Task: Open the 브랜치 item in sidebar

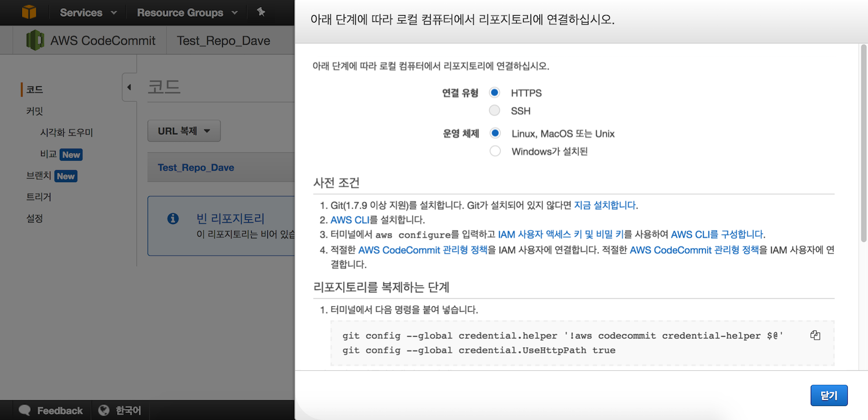Action: (39, 176)
